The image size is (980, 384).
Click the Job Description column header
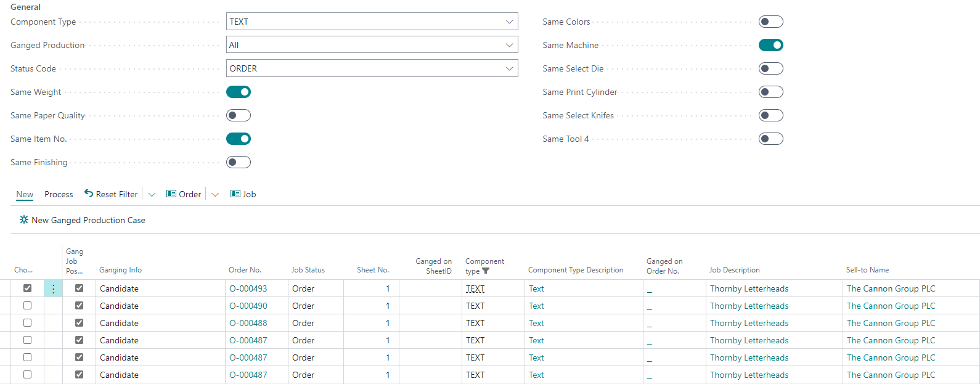click(734, 270)
